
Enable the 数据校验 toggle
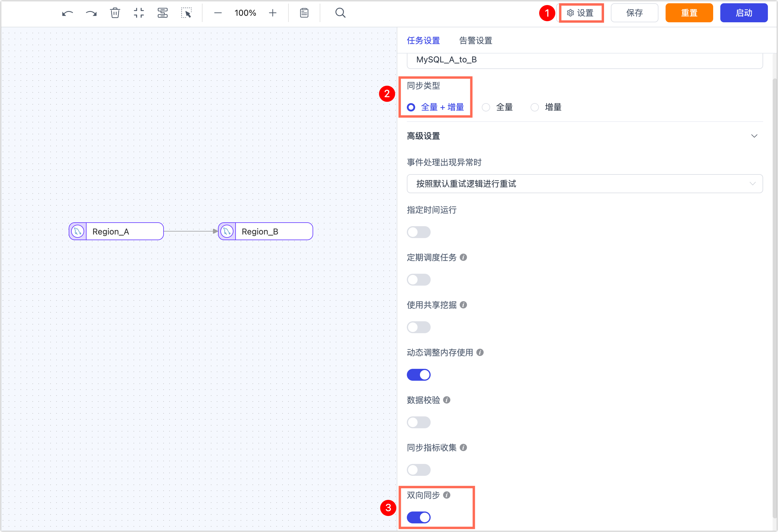418,422
